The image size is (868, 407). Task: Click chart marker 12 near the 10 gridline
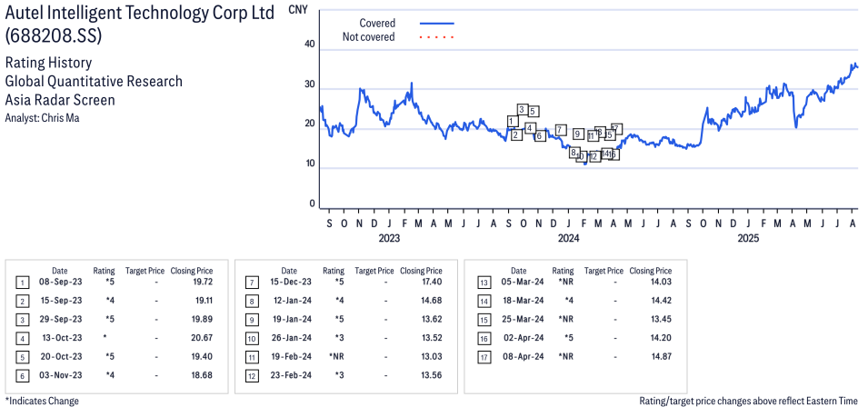[594, 157]
